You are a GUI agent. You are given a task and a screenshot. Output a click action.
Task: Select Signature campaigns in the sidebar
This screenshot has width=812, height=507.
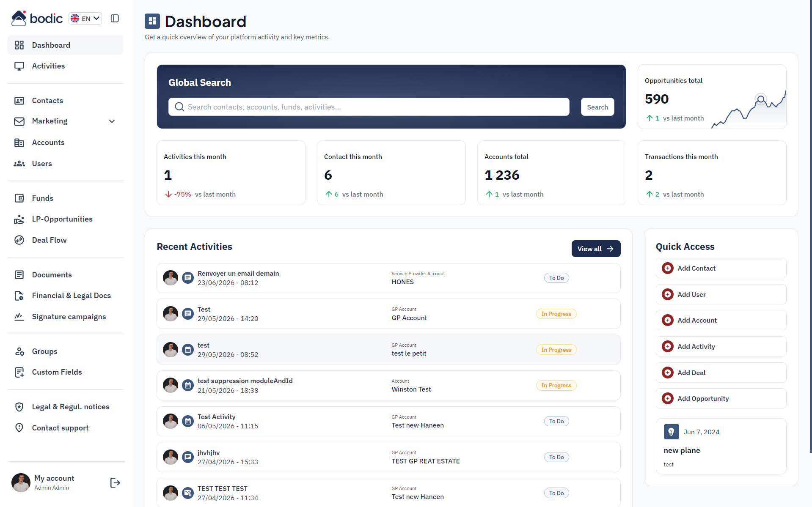coord(65,317)
